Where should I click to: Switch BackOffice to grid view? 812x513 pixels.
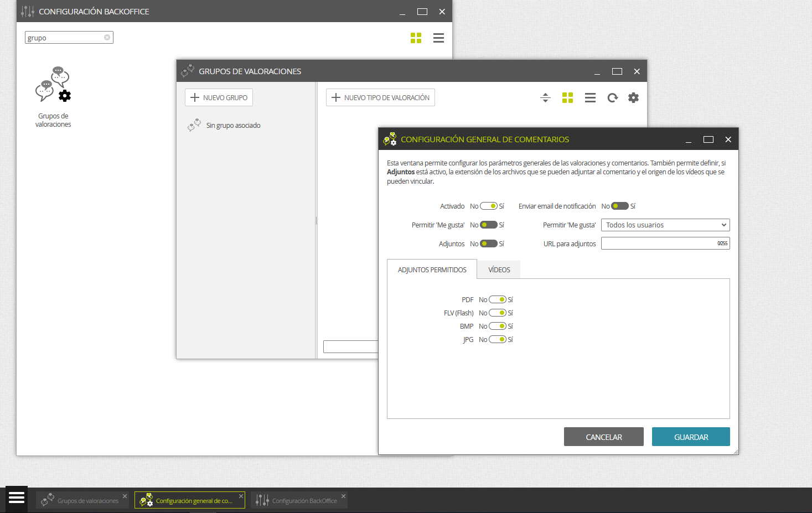(416, 38)
